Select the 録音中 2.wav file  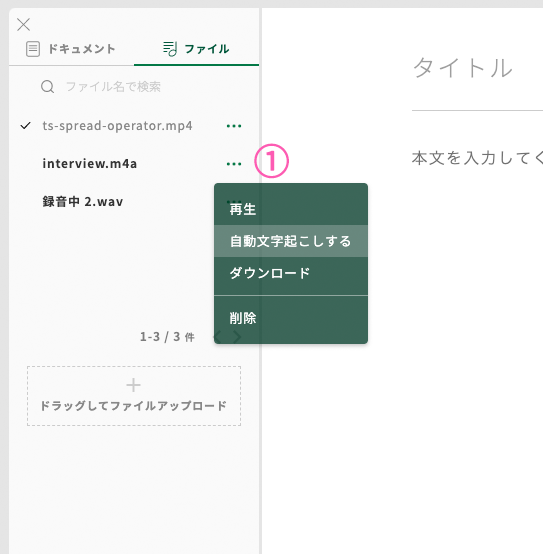pos(83,201)
